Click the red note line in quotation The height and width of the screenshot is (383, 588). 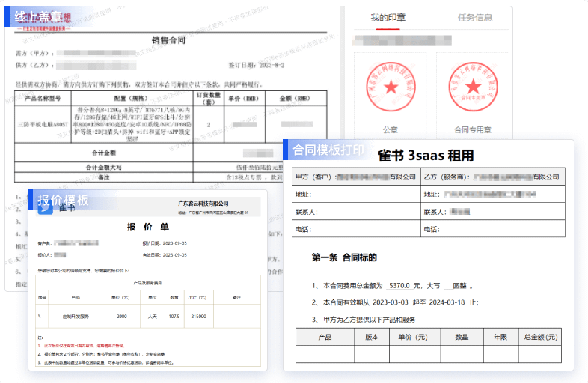pyautogui.click(x=81, y=346)
